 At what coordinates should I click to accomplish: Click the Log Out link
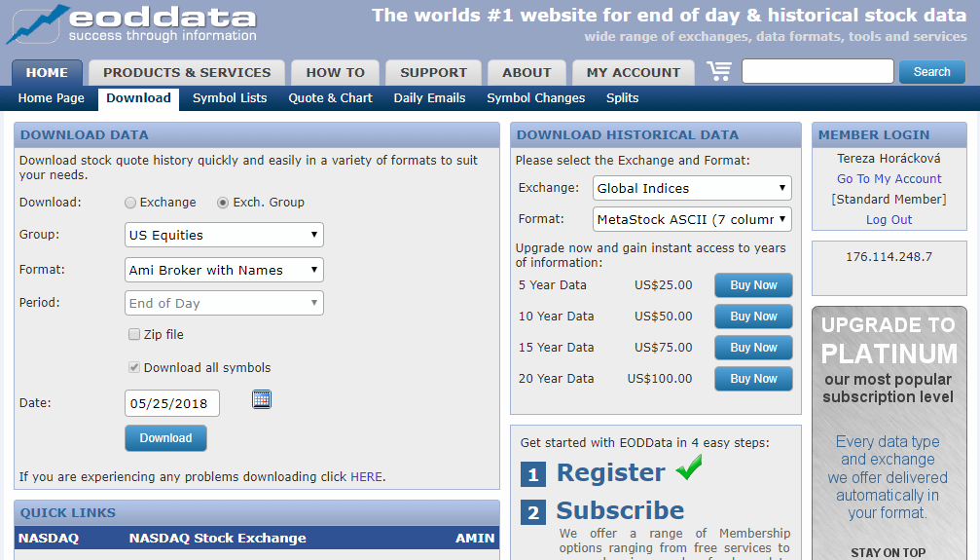tap(889, 220)
